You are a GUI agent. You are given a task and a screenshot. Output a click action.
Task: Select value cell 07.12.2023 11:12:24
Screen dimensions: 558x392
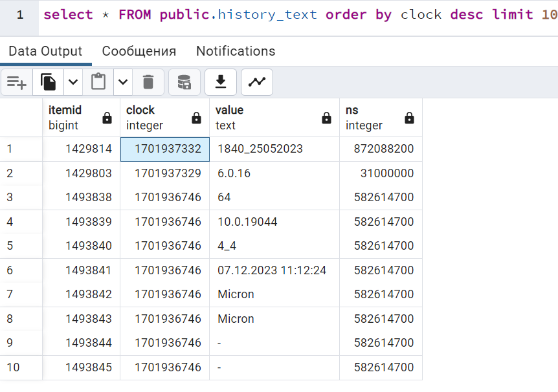click(274, 270)
